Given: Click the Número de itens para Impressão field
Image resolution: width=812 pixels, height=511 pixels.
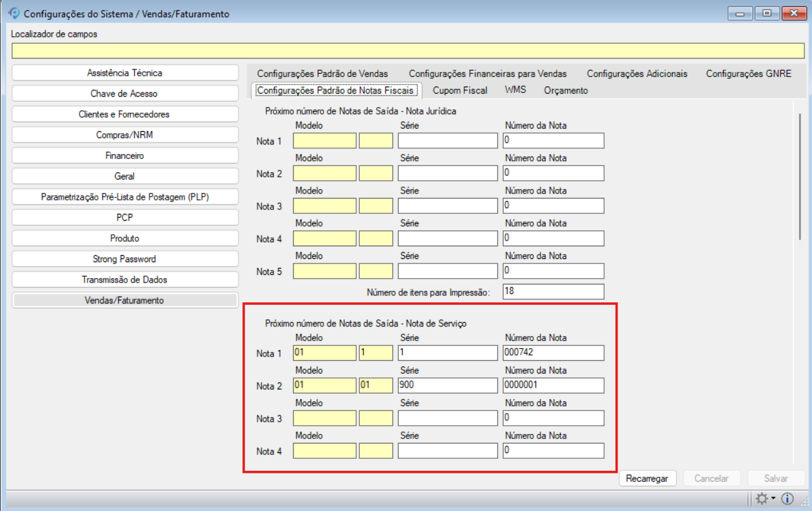Looking at the screenshot, I should click(553, 291).
